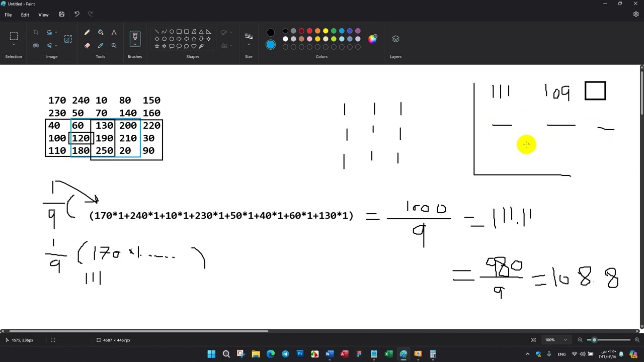Pick the yellow palette color
Viewport: 644px width, 362px height.
326,31
